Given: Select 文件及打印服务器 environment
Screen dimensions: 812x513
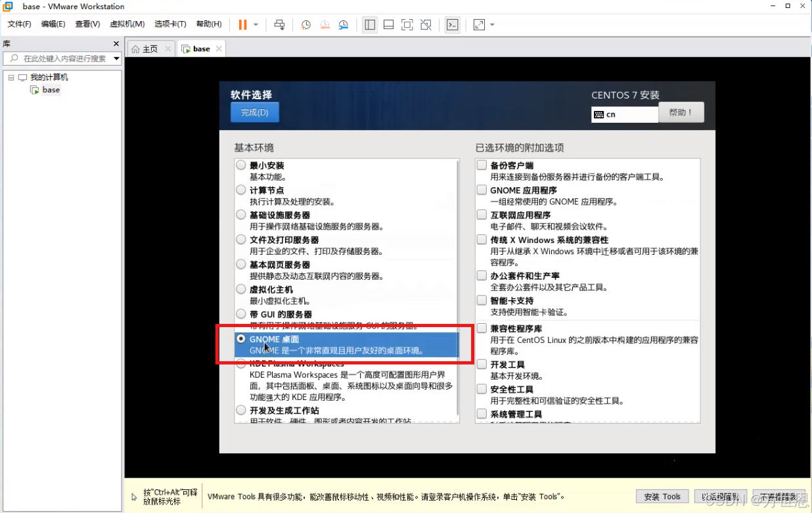Looking at the screenshot, I should [241, 240].
